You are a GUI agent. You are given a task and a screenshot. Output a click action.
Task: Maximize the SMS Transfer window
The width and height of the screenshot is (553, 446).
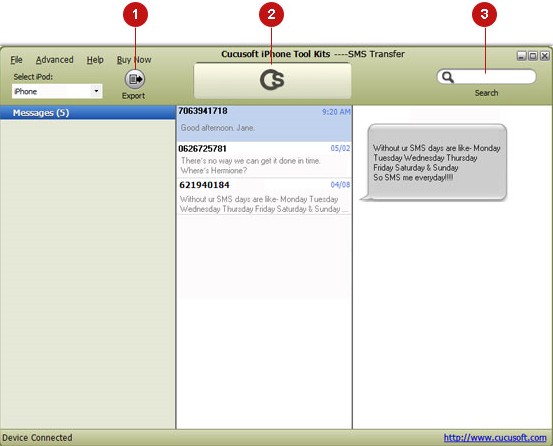tap(533, 56)
